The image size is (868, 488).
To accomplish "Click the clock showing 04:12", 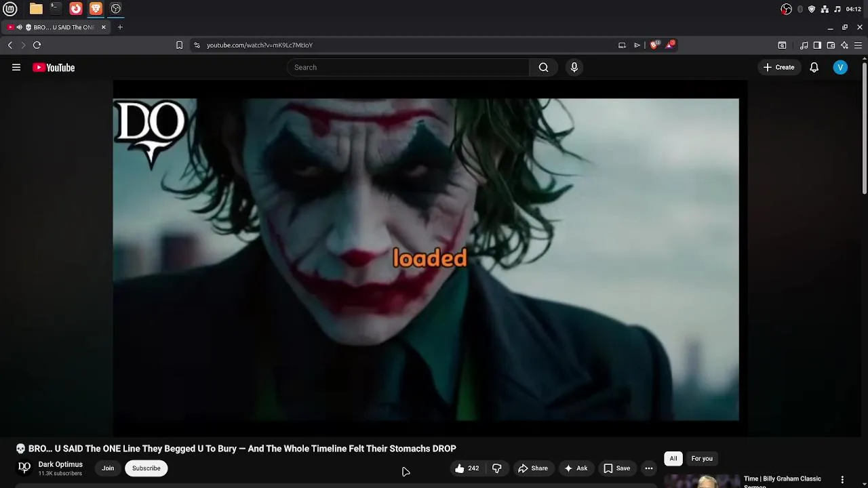I will point(854,9).
